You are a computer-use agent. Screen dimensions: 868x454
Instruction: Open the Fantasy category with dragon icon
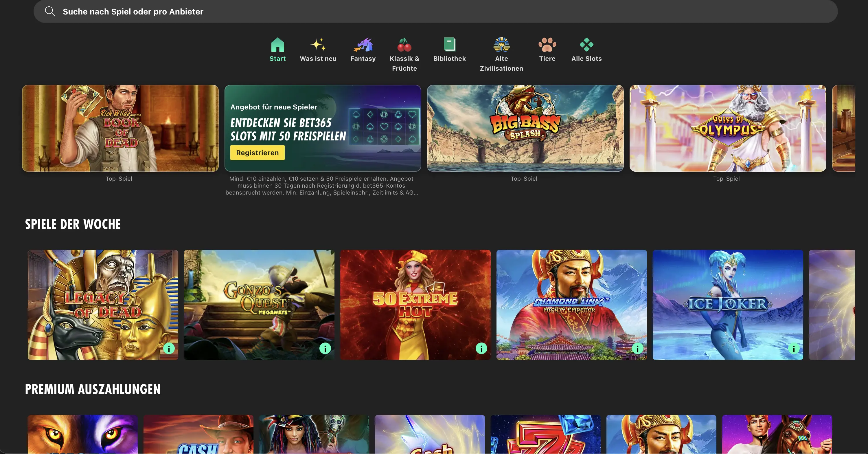click(363, 45)
